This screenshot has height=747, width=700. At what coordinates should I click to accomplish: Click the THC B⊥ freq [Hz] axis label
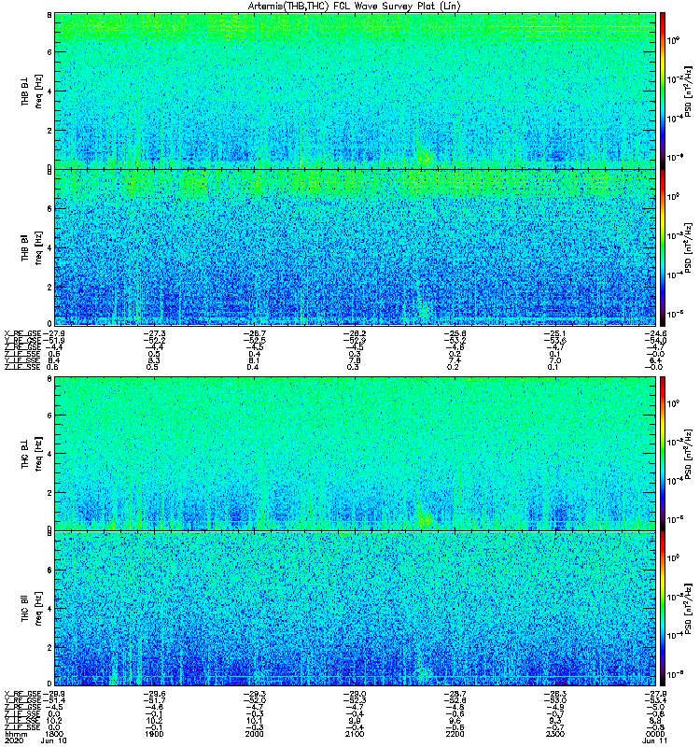pyautogui.click(x=32, y=454)
